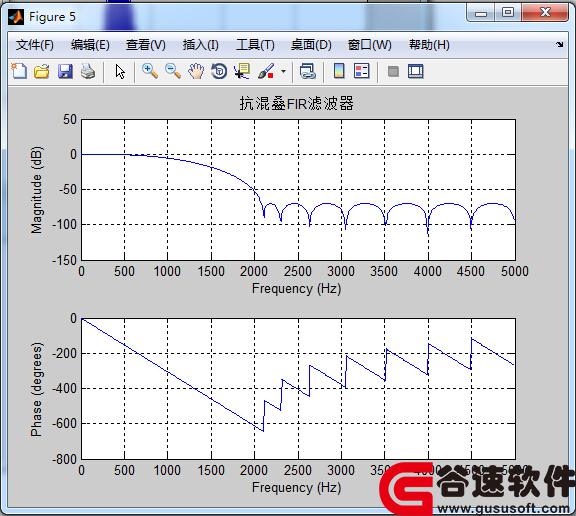Activate the Zoom In magnifier tool
This screenshot has height=516, width=576.
tap(150, 71)
